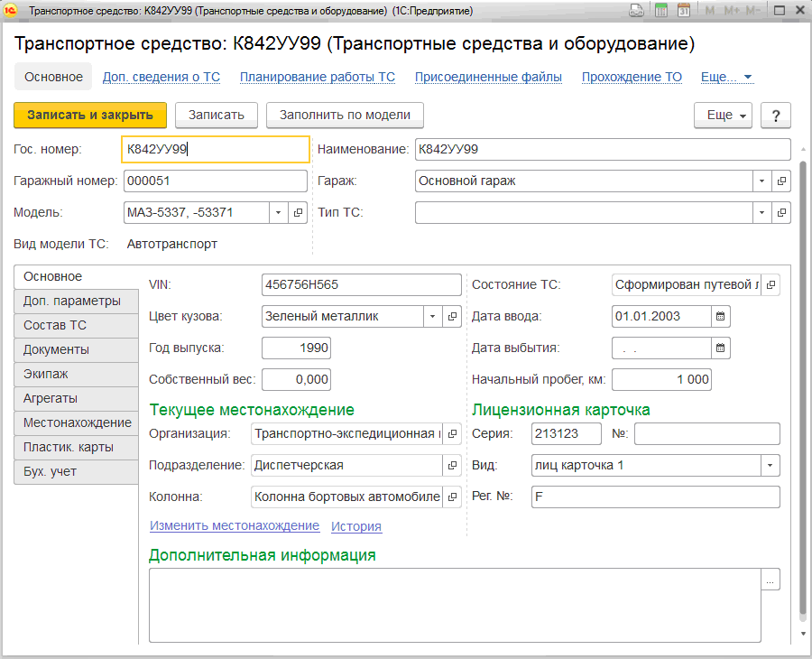Image resolution: width=812 pixels, height=659 pixels.
Task: Open the Состояние ТС card icon
Action: coord(770,284)
